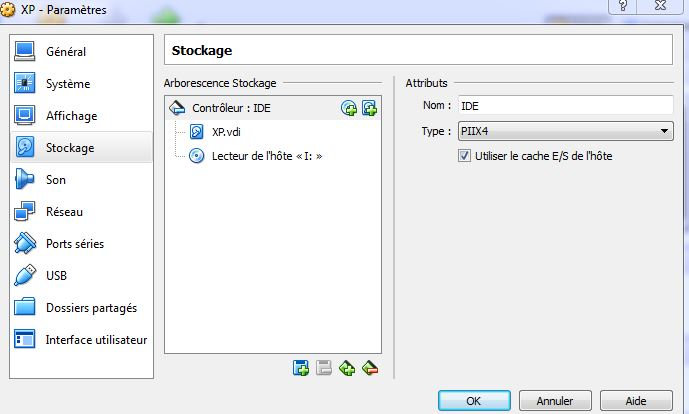
Task: Open the Système settings section
Action: pos(67,84)
